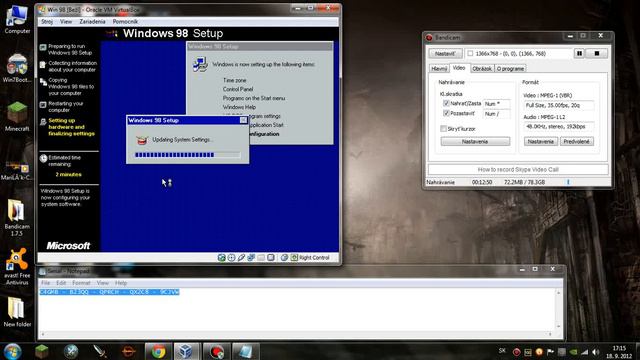Click the Action Center flag in system tray

coord(551,352)
